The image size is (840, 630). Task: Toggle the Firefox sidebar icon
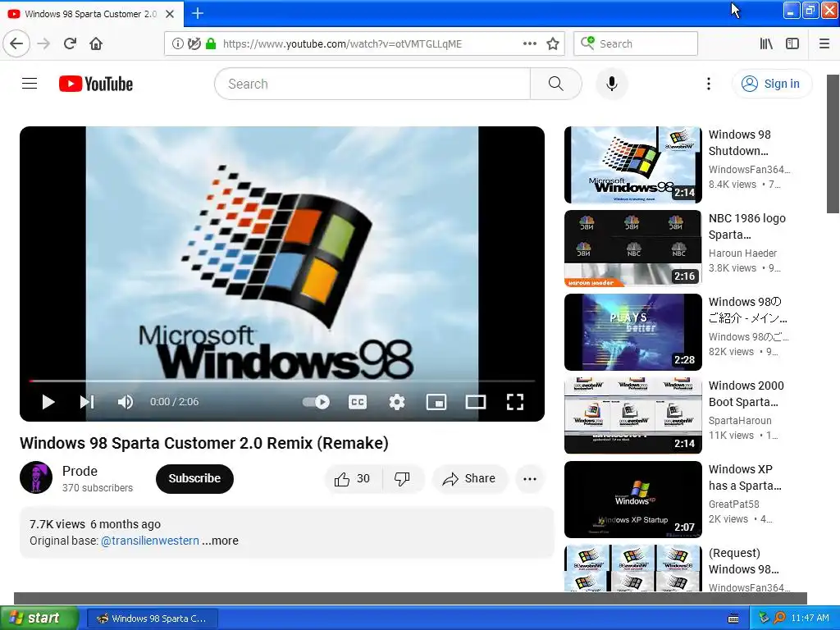point(792,43)
